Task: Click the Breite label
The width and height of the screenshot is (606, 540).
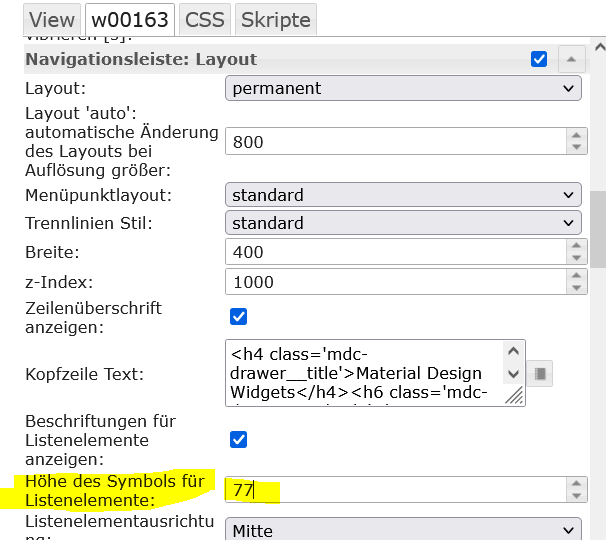Action: tap(52, 252)
